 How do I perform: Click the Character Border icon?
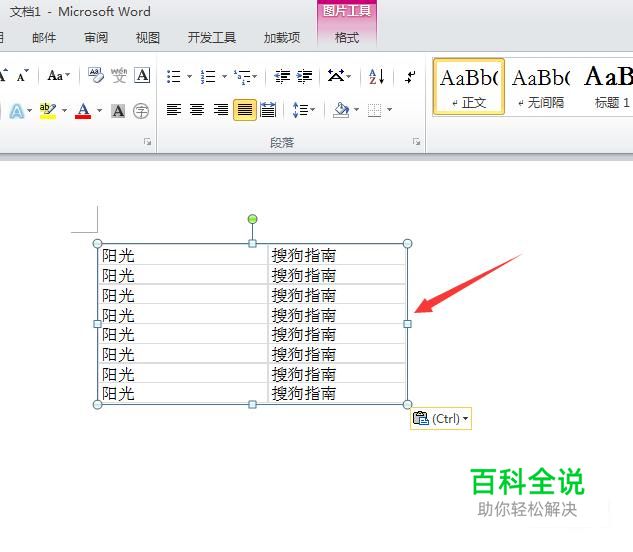click(142, 76)
